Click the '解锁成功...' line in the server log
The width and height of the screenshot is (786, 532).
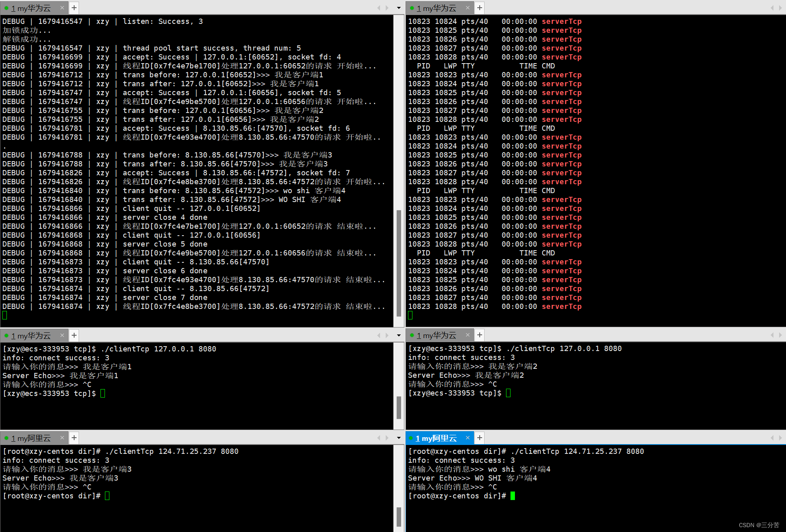tap(27, 39)
